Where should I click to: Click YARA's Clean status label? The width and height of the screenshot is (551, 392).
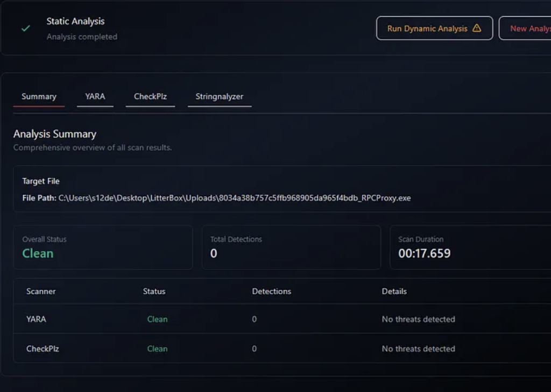point(157,319)
